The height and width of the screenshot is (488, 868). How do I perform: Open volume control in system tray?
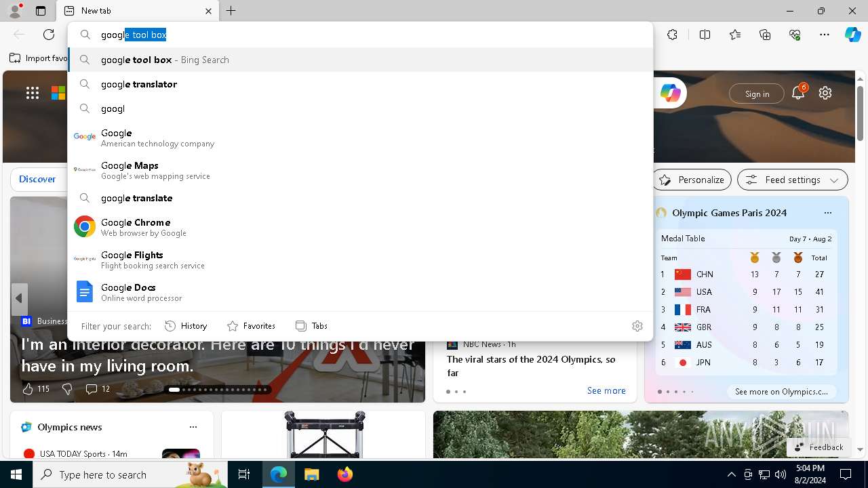(781, 474)
